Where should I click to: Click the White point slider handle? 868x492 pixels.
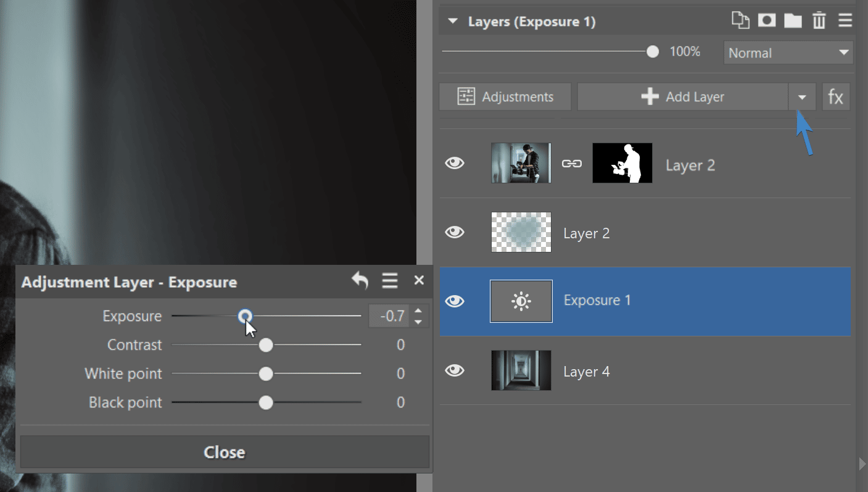click(266, 374)
